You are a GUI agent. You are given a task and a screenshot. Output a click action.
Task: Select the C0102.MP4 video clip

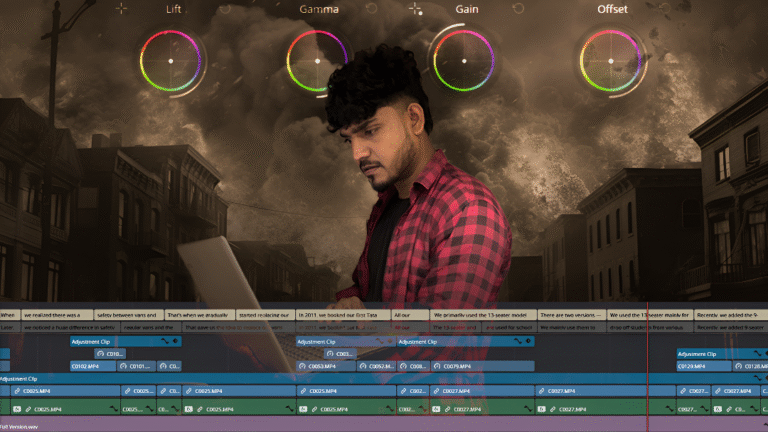click(x=90, y=367)
